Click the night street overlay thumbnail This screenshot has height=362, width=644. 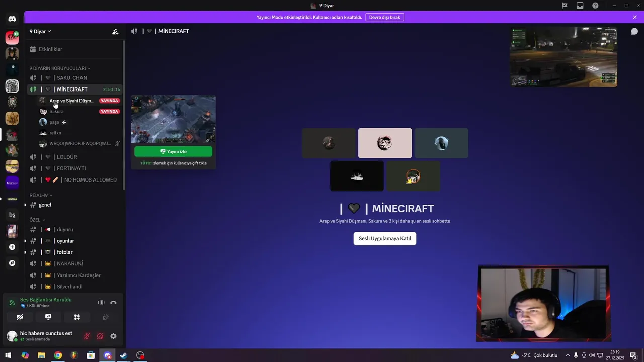[x=563, y=57]
